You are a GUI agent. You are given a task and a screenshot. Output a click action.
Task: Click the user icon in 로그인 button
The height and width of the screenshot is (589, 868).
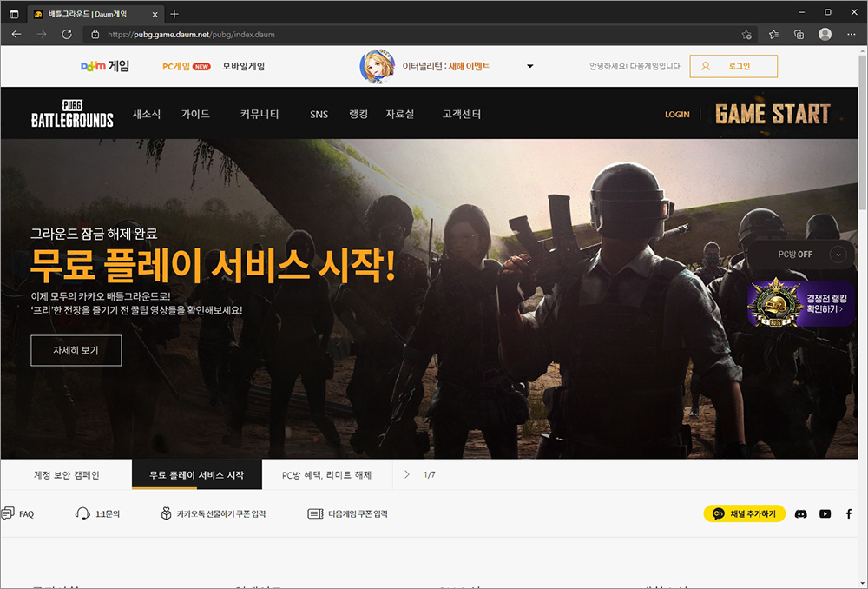(705, 66)
